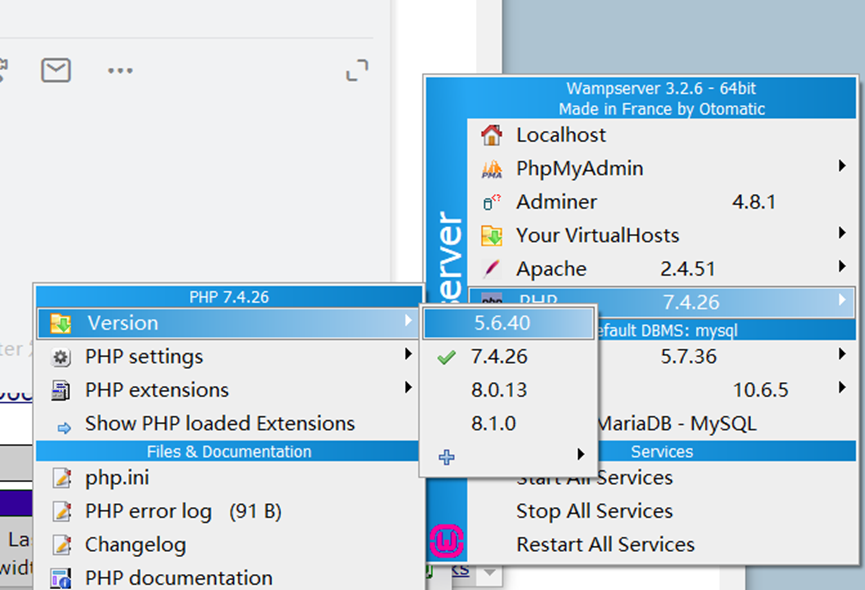
Task: Click the Localhost house icon
Action: click(491, 135)
